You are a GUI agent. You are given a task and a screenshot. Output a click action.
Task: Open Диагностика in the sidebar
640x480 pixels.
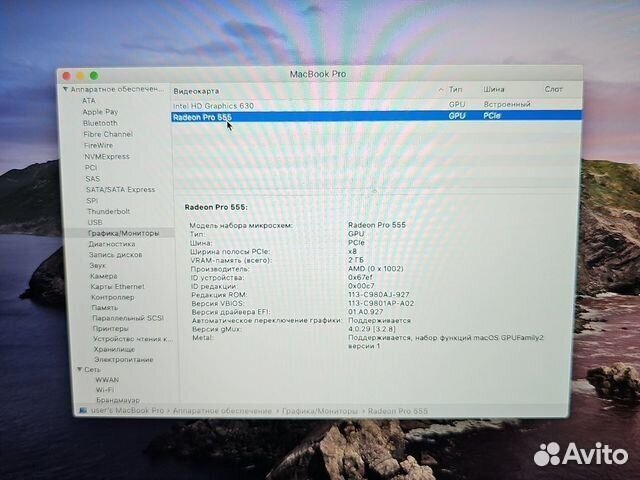tap(111, 244)
